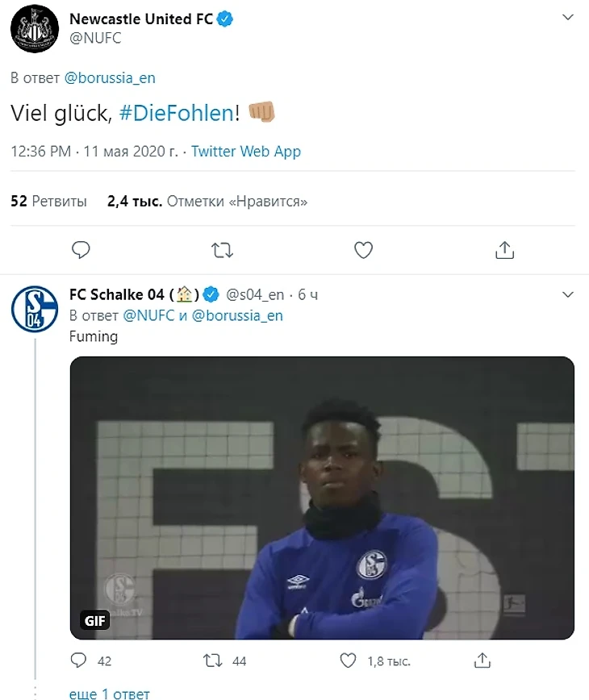Image resolution: width=589 pixels, height=700 pixels.
Task: Play the Schalke player GIF
Action: coord(322,498)
